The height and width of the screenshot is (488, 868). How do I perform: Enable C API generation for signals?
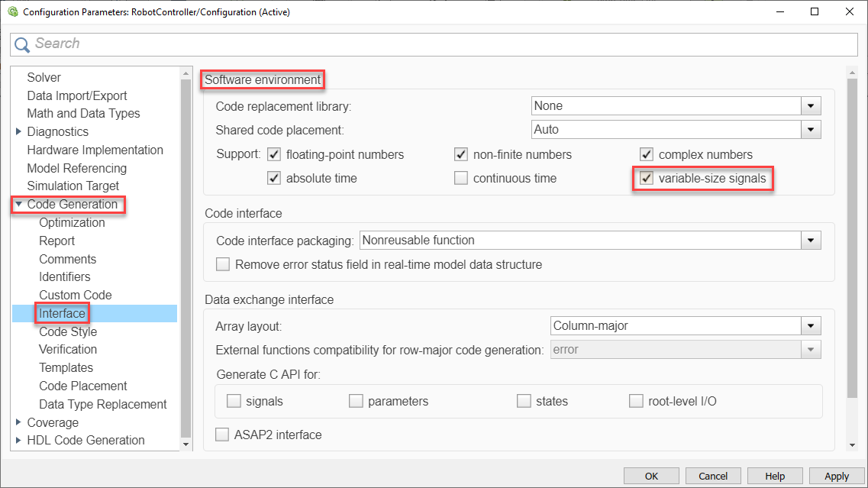tap(234, 401)
